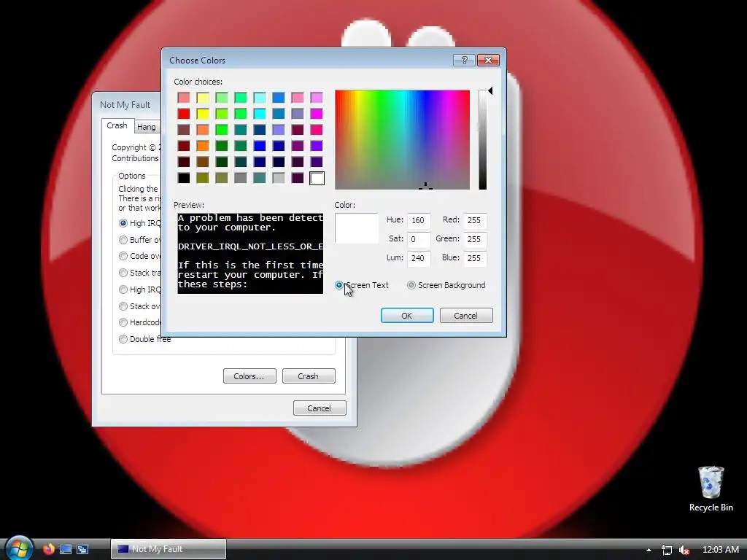Screen dimensions: 747x560
Task: Click the help question-mark button in Choose Colors
Action: pyautogui.click(x=465, y=60)
